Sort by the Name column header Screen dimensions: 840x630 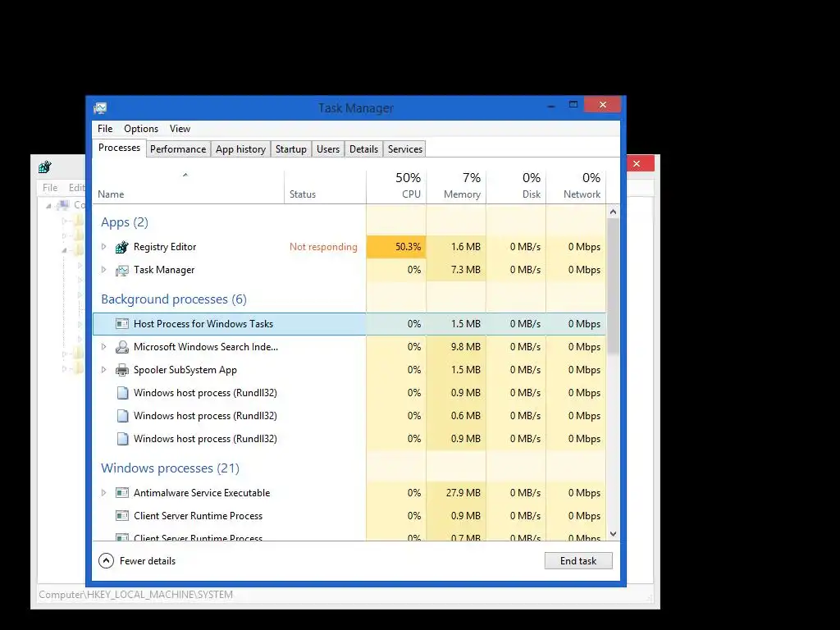tap(188, 186)
